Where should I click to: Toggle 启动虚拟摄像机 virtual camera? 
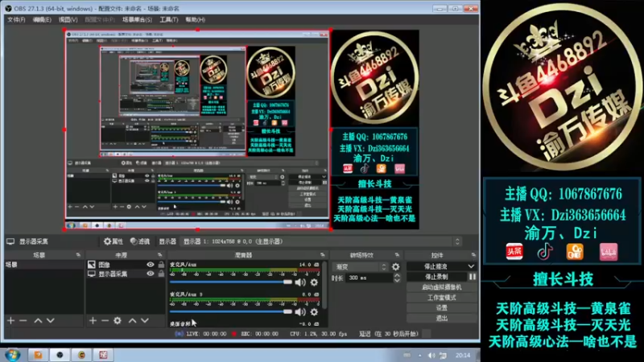442,287
